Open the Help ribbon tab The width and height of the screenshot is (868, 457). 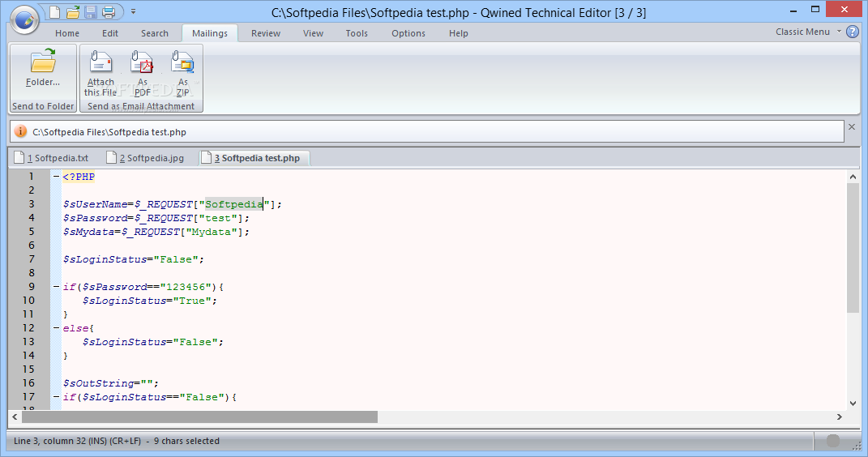[459, 33]
